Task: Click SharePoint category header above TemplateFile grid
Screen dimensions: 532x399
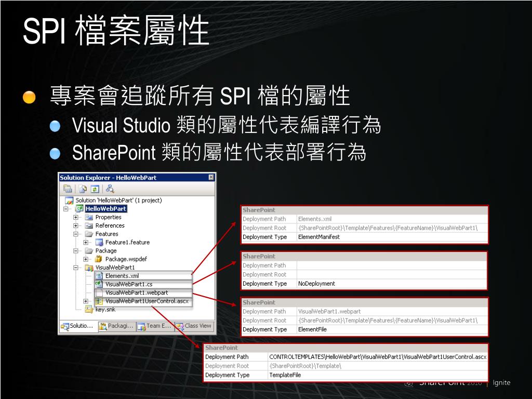Action: point(221,348)
